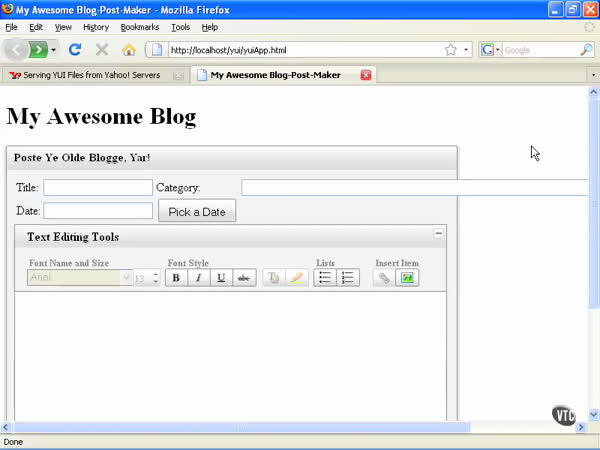This screenshot has height=450, width=600.
Task: Insert an unordered bullet list
Action: (325, 278)
